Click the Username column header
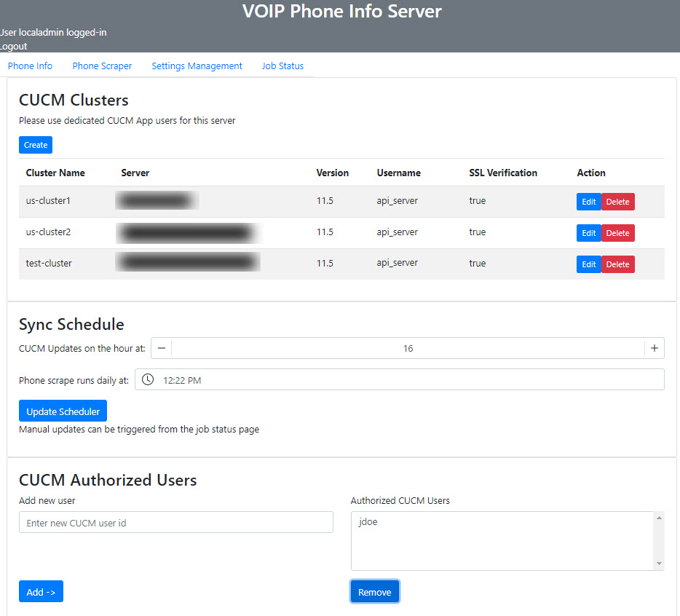The height and width of the screenshot is (616, 680). (x=398, y=173)
